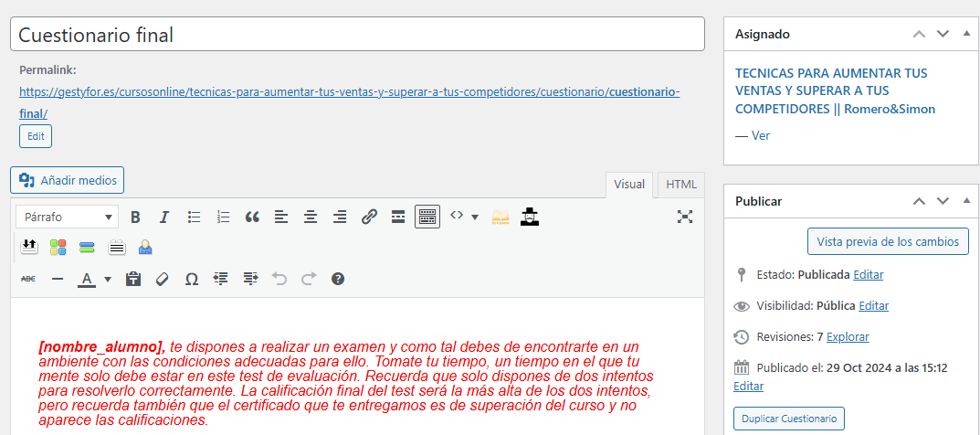Click the Cuestionario final title field
The image size is (980, 435).
tap(357, 35)
